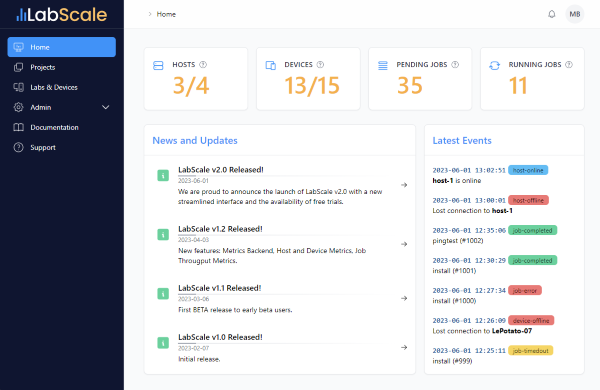
Task: Open arrow for LabScale v1.1 Released news
Action: (404, 298)
